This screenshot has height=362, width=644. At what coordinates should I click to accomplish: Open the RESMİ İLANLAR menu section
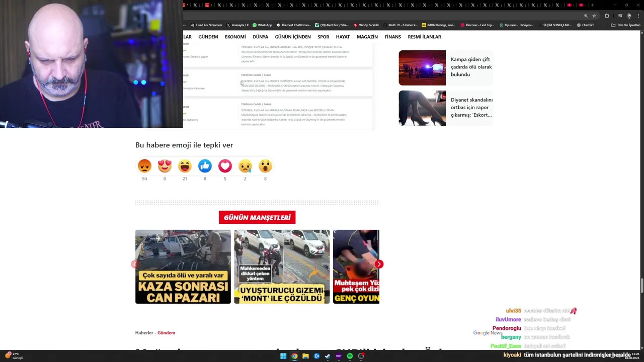coord(425,37)
